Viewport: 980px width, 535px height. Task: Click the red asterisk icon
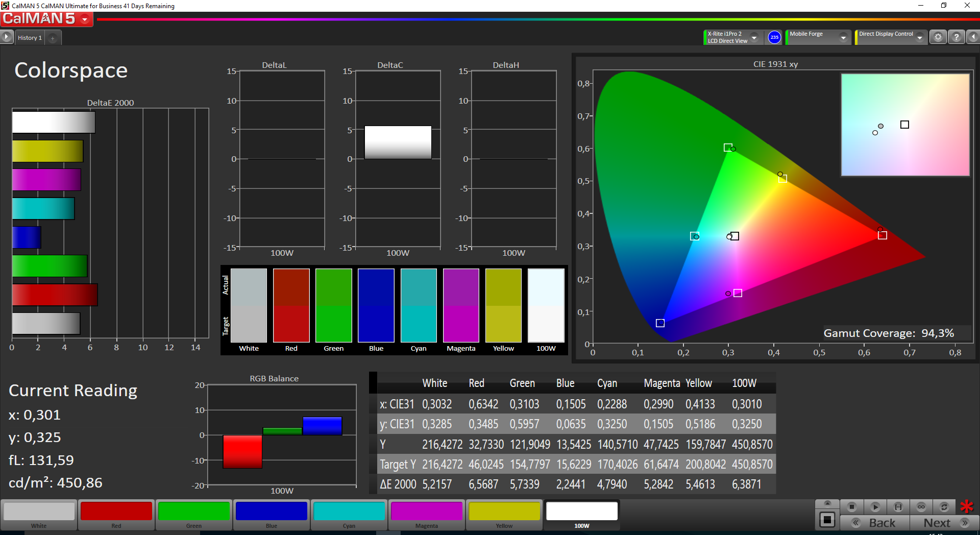pyautogui.click(x=967, y=507)
